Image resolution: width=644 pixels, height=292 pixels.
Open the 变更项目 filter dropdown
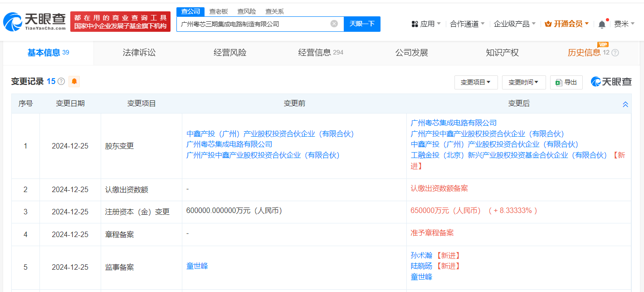click(x=476, y=82)
